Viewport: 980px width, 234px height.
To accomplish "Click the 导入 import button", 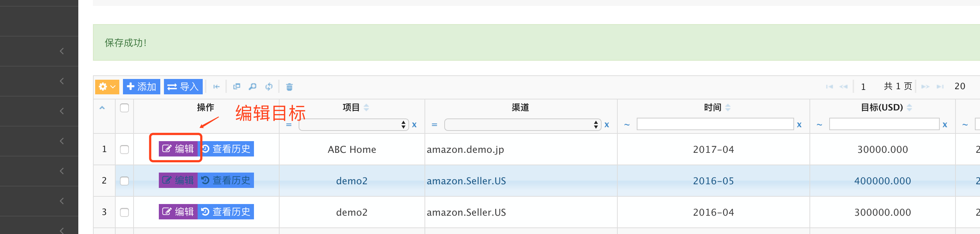I will 183,87.
